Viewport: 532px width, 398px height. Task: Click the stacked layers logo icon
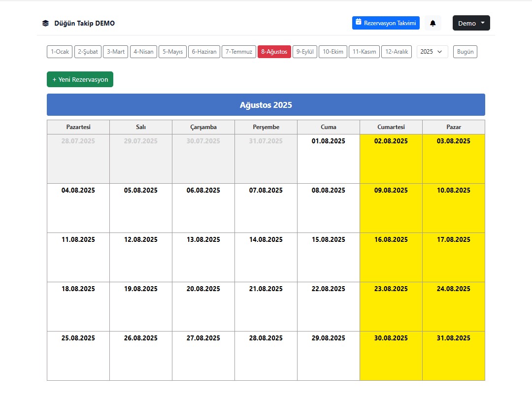[x=45, y=23]
